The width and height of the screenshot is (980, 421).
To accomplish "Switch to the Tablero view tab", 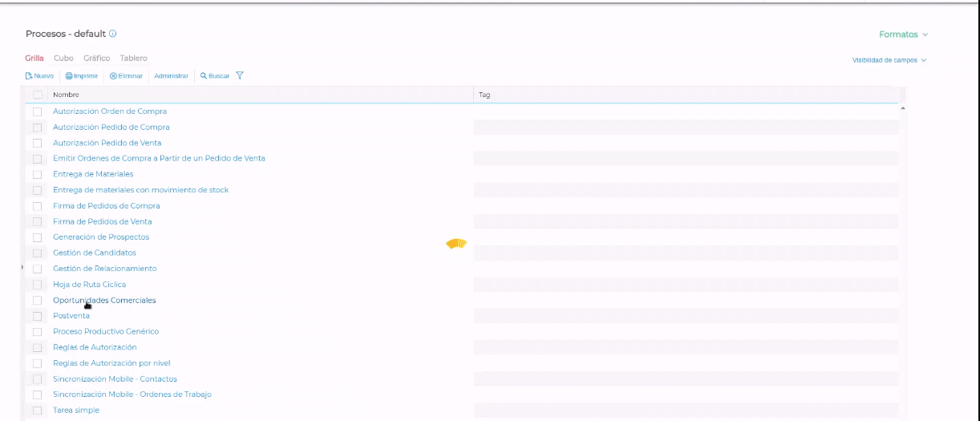I will coord(134,59).
